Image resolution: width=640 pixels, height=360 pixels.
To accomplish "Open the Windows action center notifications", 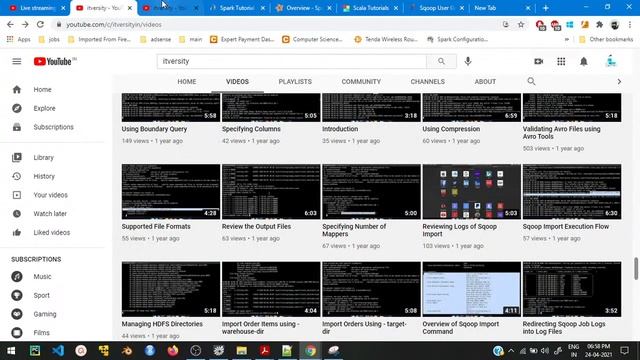I will [624, 351].
